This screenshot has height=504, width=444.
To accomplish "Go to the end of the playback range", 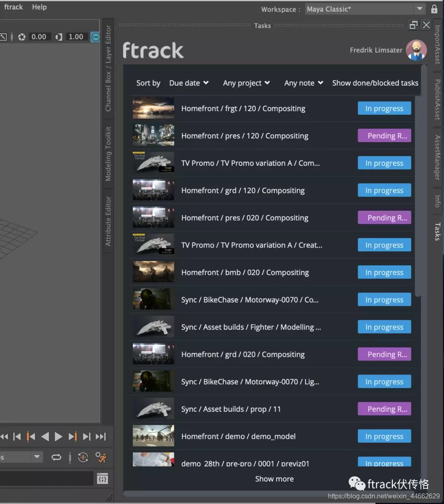I will point(101,437).
